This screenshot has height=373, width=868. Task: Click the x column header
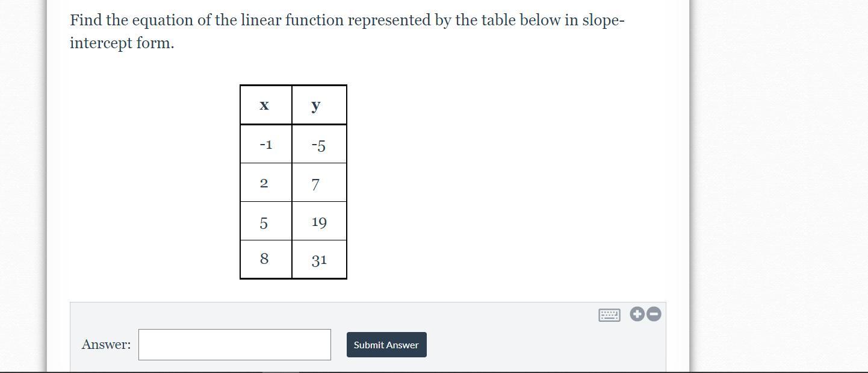[x=264, y=105]
